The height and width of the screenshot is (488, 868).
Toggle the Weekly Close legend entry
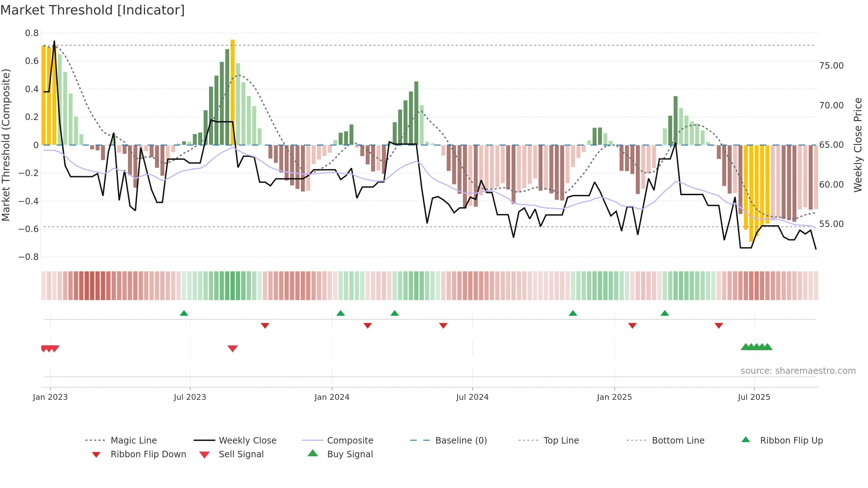235,440
